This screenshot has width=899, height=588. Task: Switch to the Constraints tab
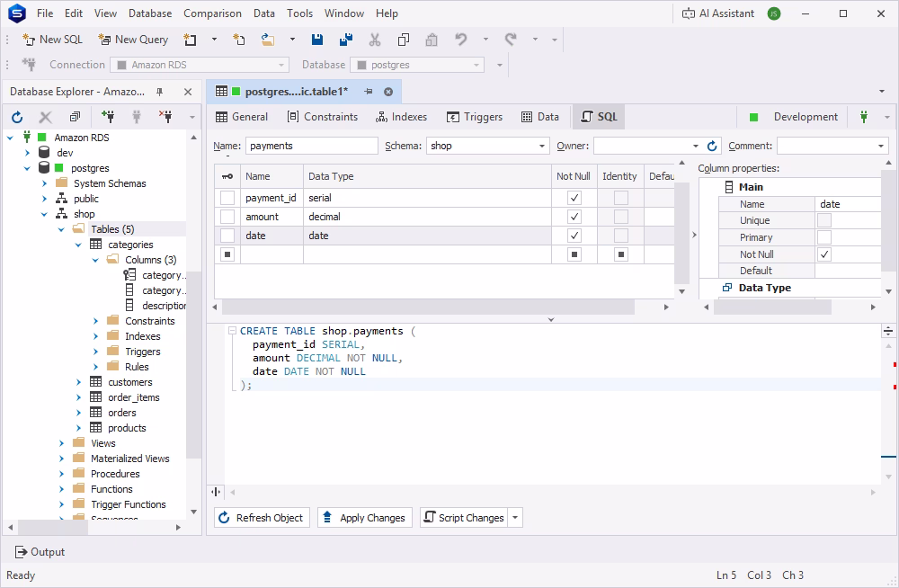point(322,117)
